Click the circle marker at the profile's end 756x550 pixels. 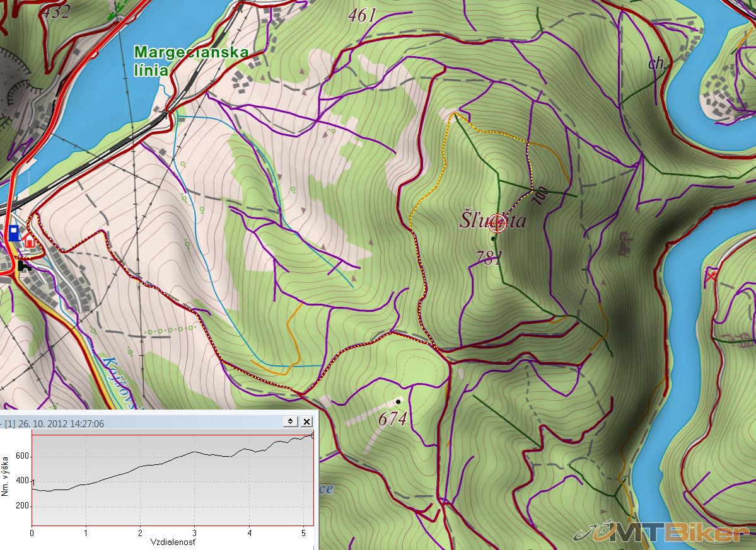[313, 435]
